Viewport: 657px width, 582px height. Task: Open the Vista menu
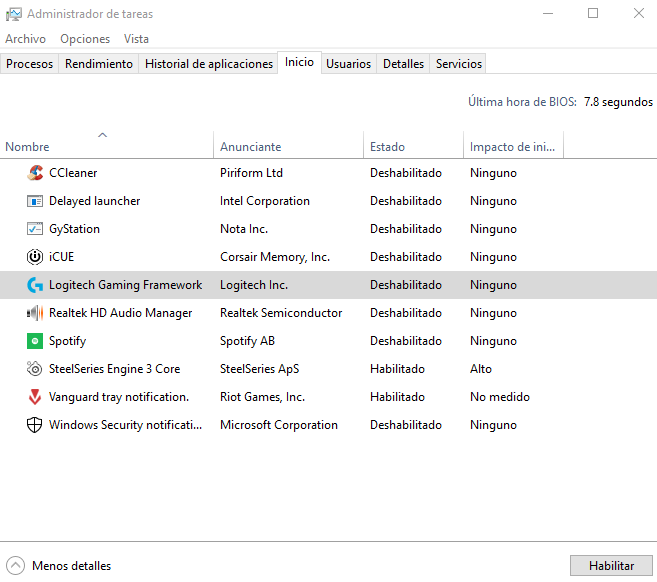point(136,39)
